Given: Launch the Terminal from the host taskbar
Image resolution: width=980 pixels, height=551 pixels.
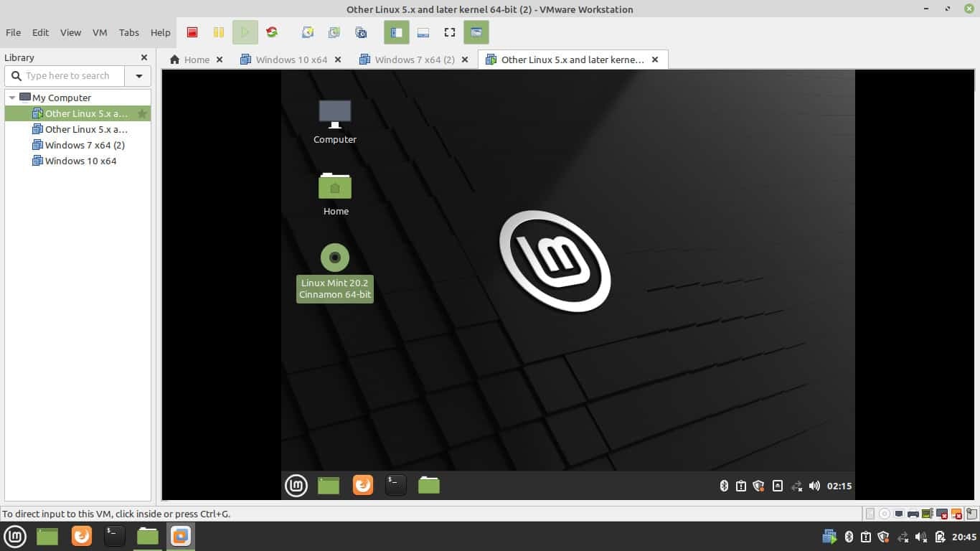Looking at the screenshot, I should [x=114, y=536].
